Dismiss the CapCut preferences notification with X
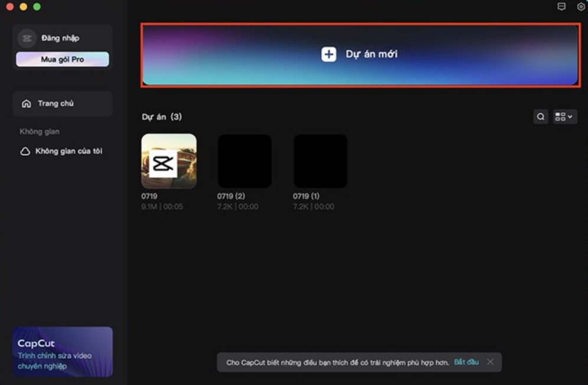The image size is (588, 385). 490,362
